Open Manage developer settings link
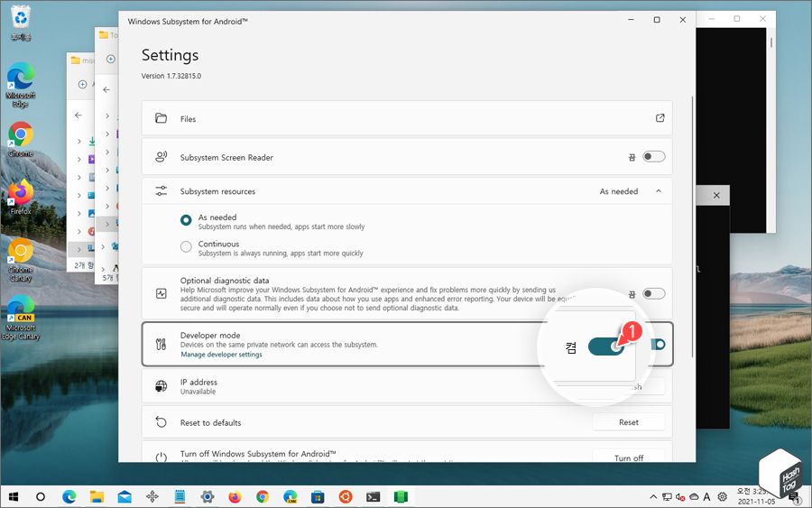Image resolution: width=812 pixels, height=508 pixels. click(x=221, y=355)
